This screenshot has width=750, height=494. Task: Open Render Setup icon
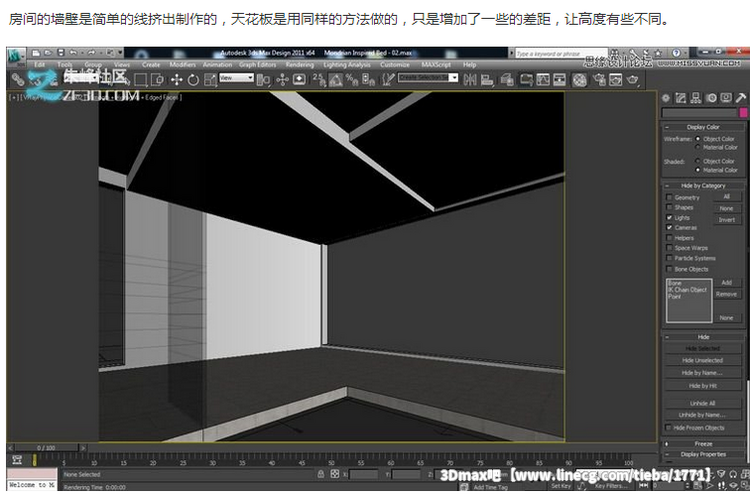[x=599, y=80]
